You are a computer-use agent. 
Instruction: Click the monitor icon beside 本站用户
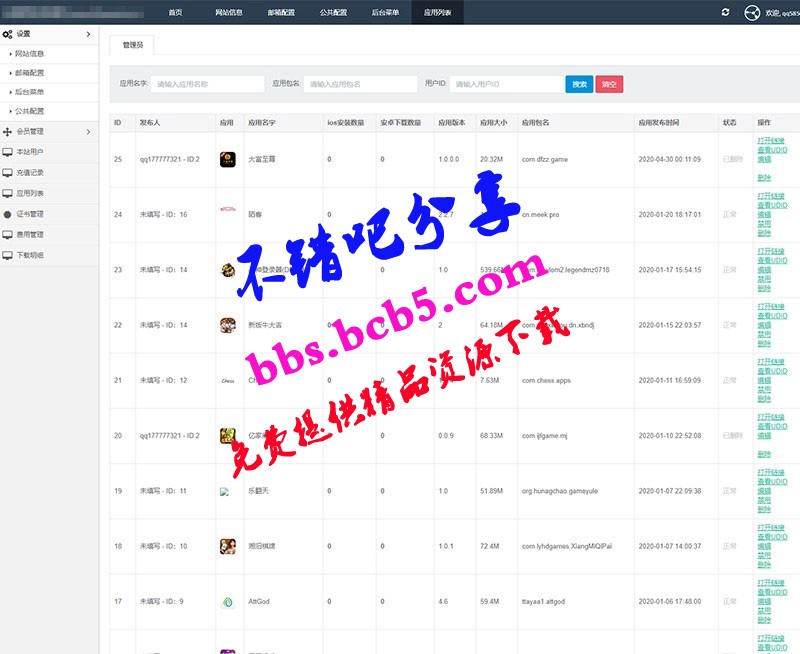[8, 151]
